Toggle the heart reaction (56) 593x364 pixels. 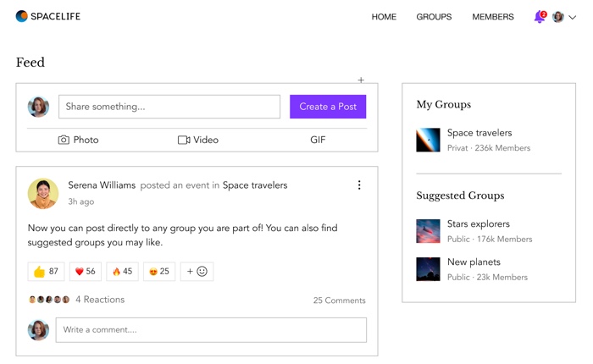[86, 272]
